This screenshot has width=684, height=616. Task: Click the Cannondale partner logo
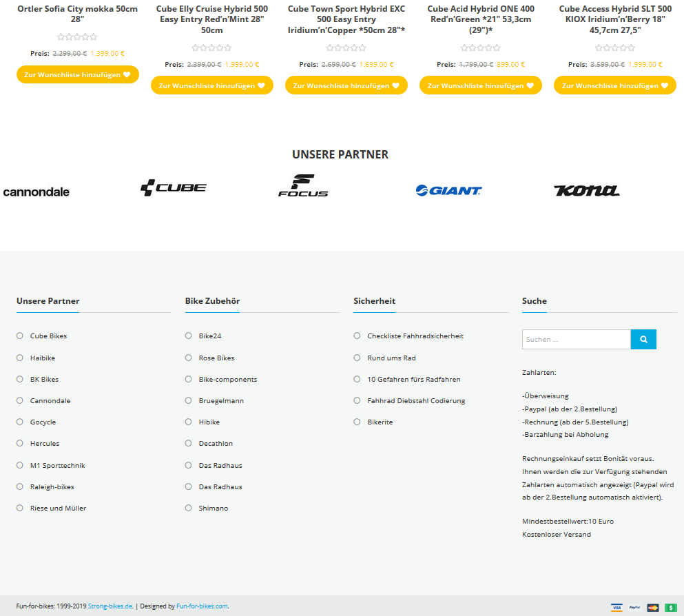click(x=37, y=192)
